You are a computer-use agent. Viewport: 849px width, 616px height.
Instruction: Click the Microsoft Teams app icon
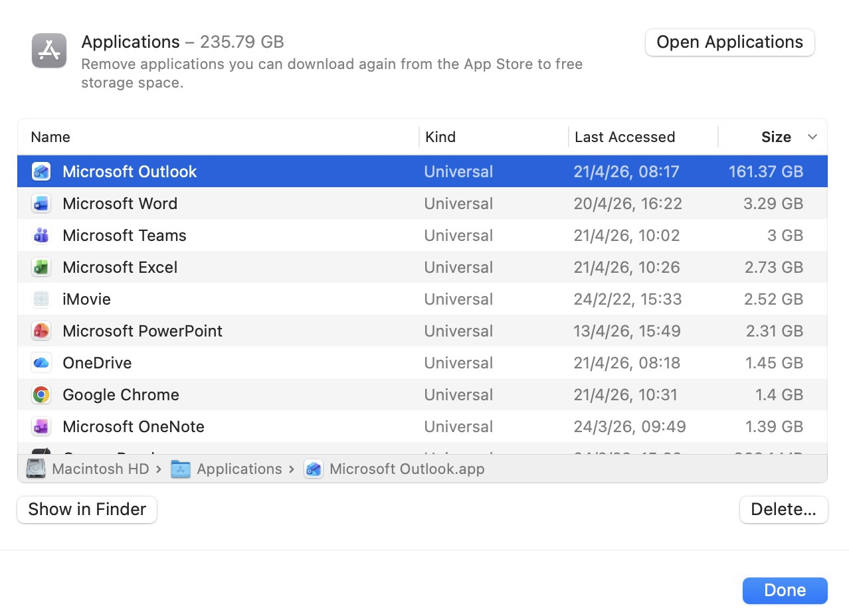41,235
